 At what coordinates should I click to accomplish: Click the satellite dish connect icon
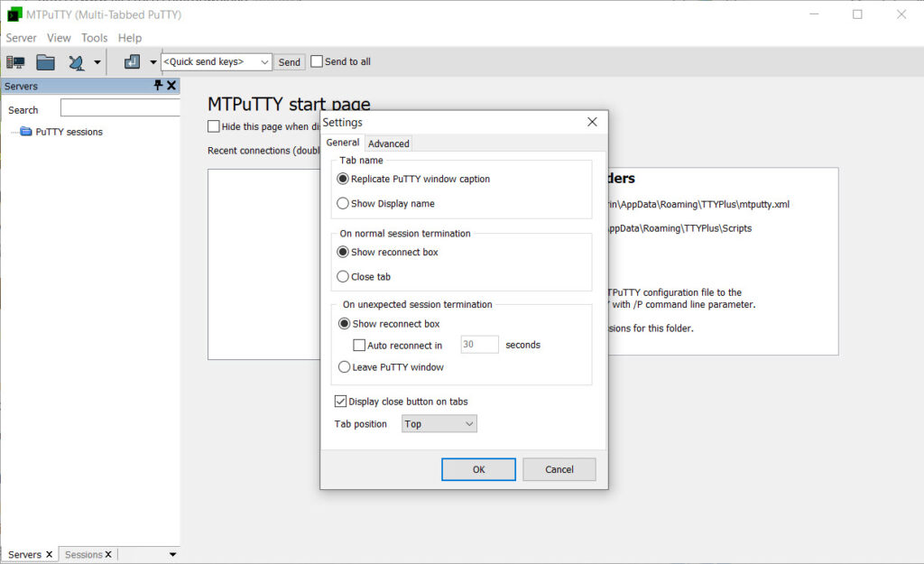[x=77, y=62]
